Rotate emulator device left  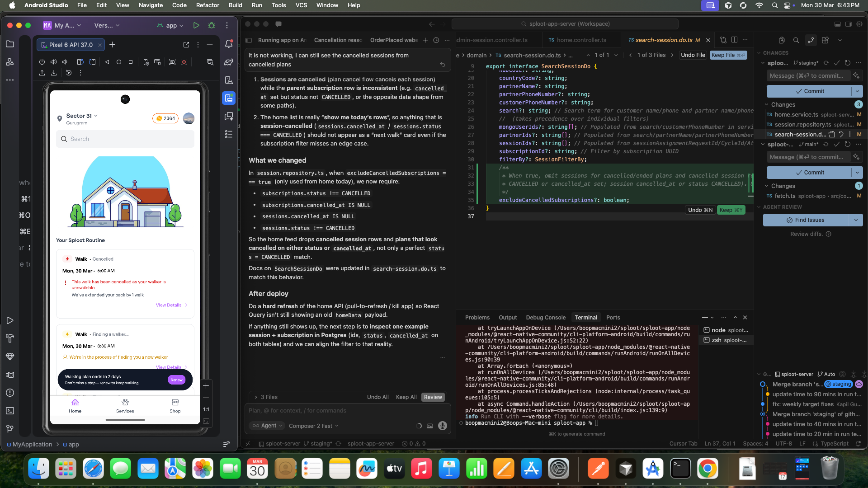point(80,62)
